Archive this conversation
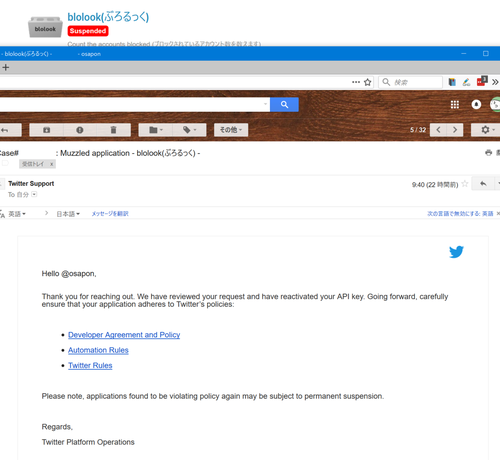Screen dimensions: 500x460 46,130
